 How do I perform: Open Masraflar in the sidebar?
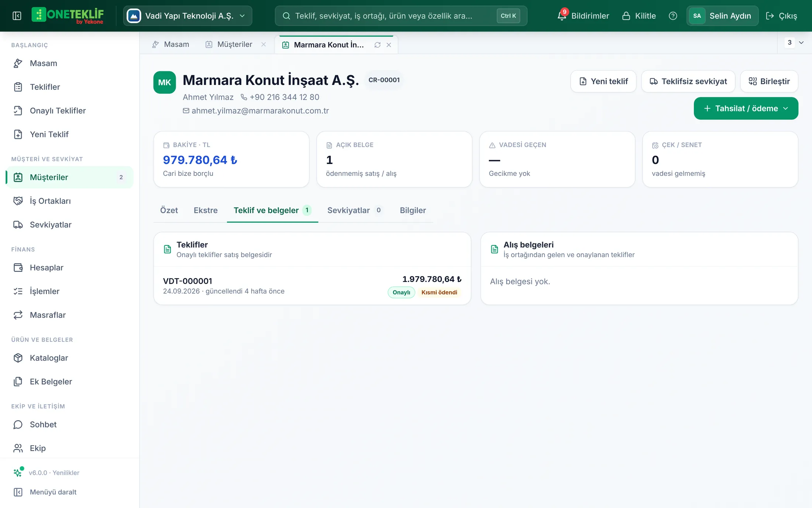pyautogui.click(x=70, y=315)
